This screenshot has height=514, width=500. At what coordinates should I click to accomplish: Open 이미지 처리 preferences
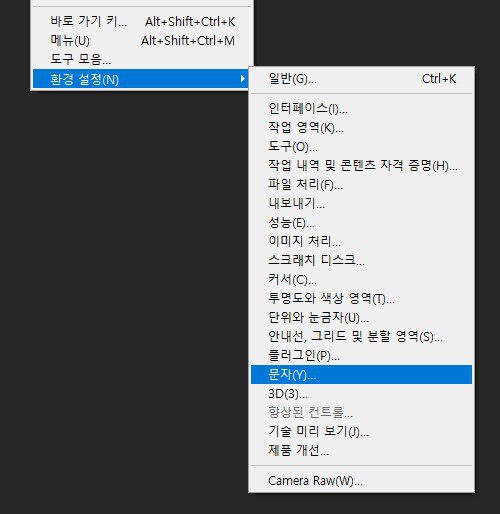point(361,241)
